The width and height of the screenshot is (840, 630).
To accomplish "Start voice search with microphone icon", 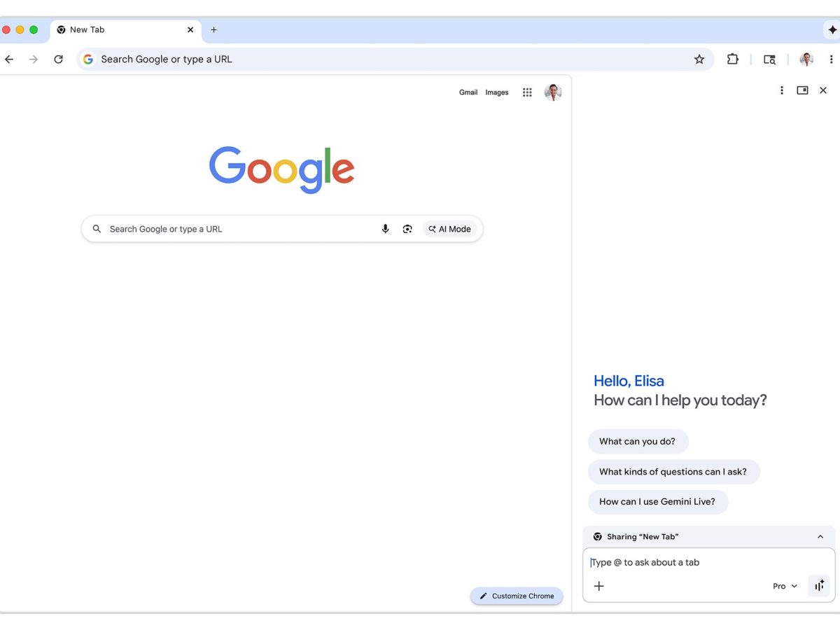I will (385, 229).
